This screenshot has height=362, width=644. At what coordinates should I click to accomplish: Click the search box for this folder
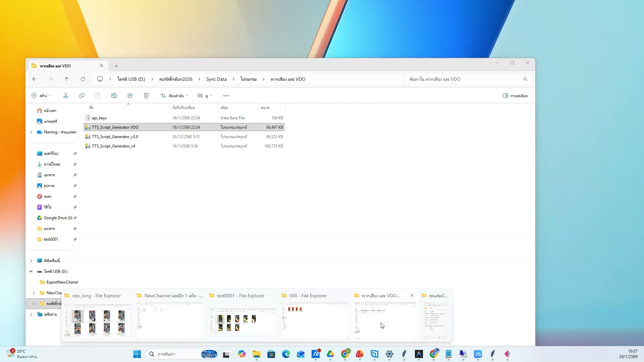coord(465,79)
